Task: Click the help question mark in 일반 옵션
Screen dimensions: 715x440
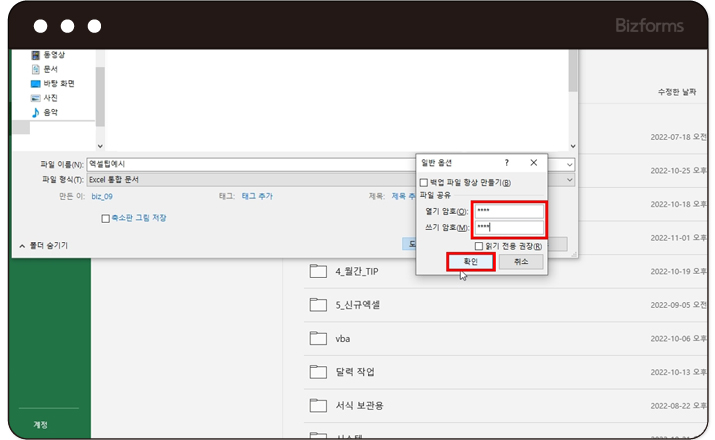Action: coord(507,163)
